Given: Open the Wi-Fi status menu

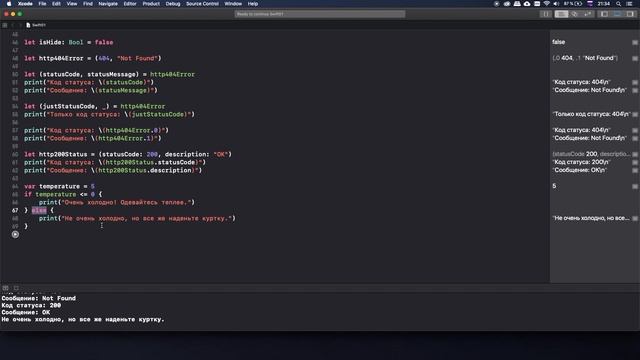Looking at the screenshot, I should (x=547, y=4).
